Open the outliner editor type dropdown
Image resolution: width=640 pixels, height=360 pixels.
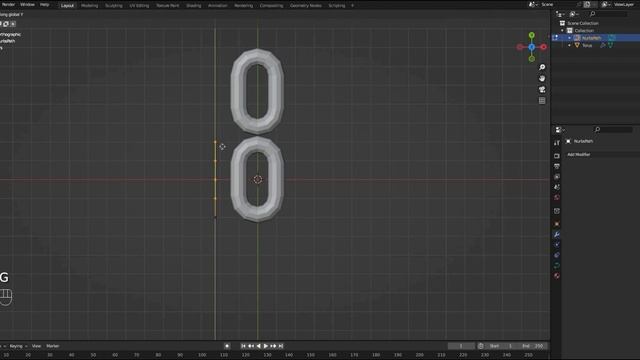tap(560, 14)
